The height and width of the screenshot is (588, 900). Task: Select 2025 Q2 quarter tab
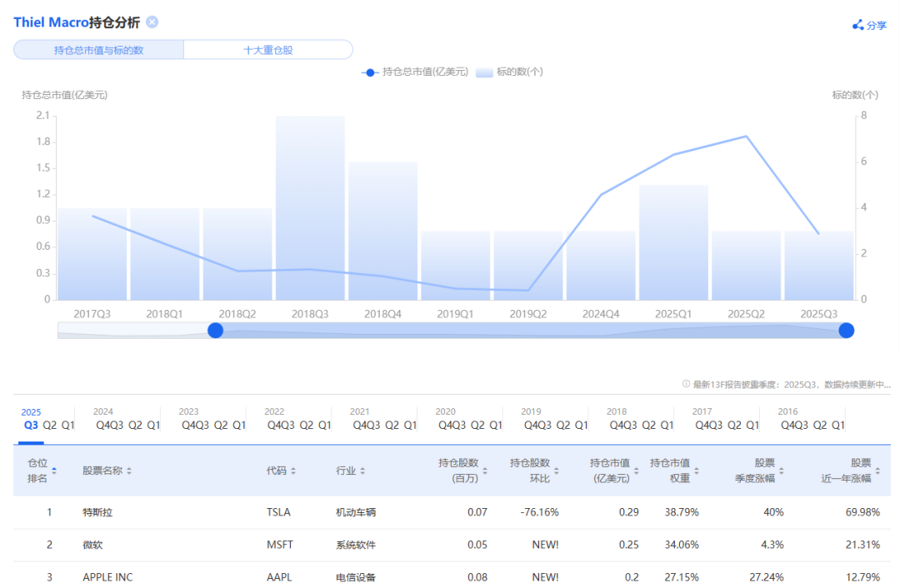coord(50,425)
